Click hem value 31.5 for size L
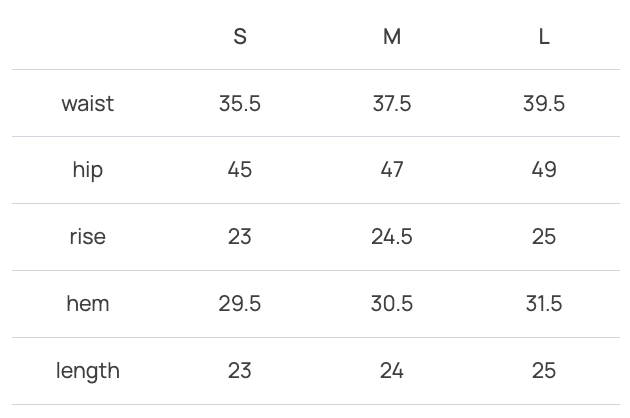 click(544, 304)
